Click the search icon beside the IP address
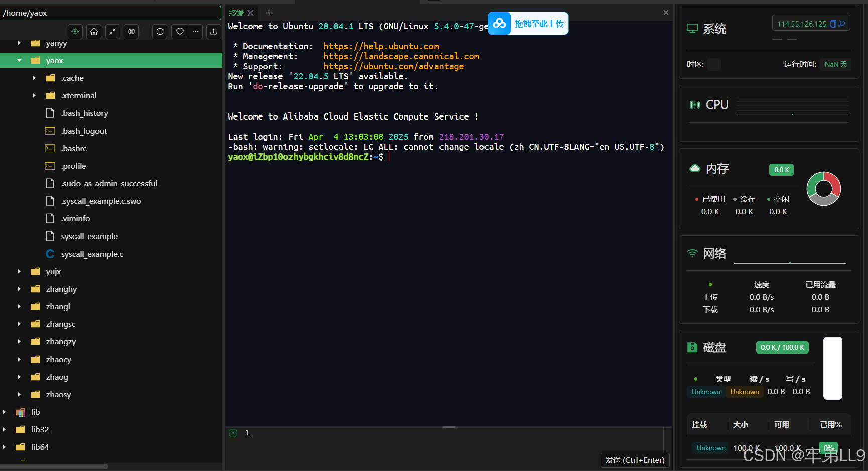Image resolution: width=868 pixels, height=471 pixels. coord(842,24)
